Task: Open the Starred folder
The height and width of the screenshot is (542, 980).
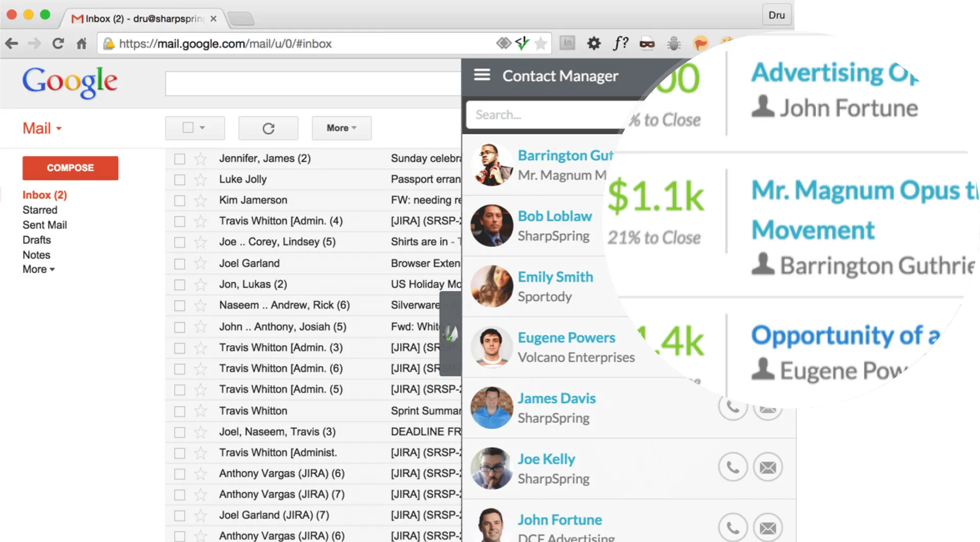Action: coord(40,210)
